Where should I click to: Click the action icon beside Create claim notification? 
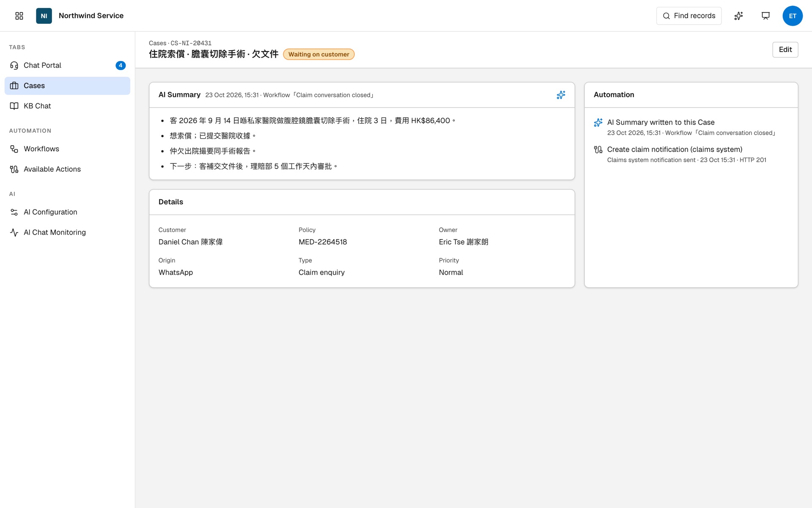(x=598, y=149)
